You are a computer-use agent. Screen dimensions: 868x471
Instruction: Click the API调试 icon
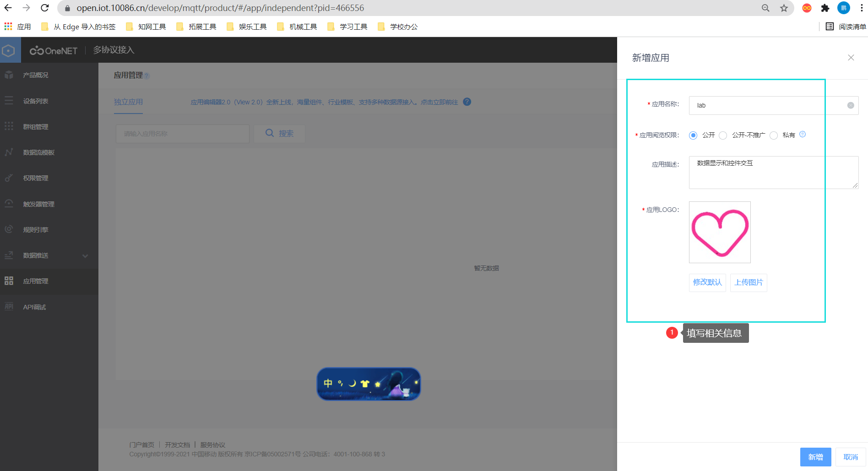tap(9, 306)
